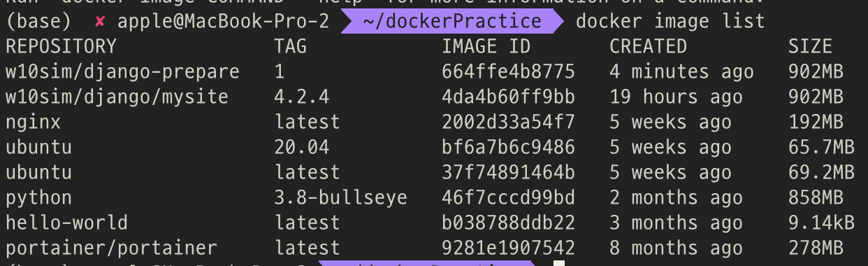Image resolution: width=868 pixels, height=266 pixels.
Task: Click image ID 2002d33a54f7
Action: [x=509, y=122]
